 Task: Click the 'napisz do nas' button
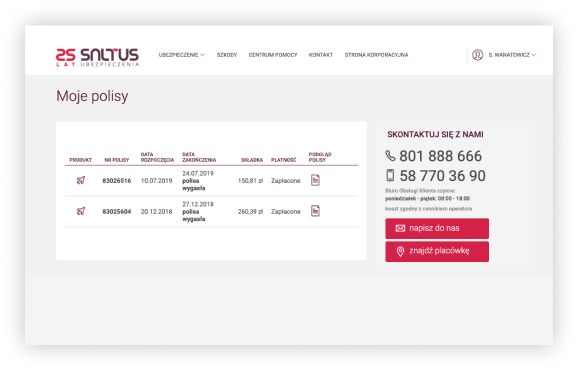pyautogui.click(x=437, y=228)
